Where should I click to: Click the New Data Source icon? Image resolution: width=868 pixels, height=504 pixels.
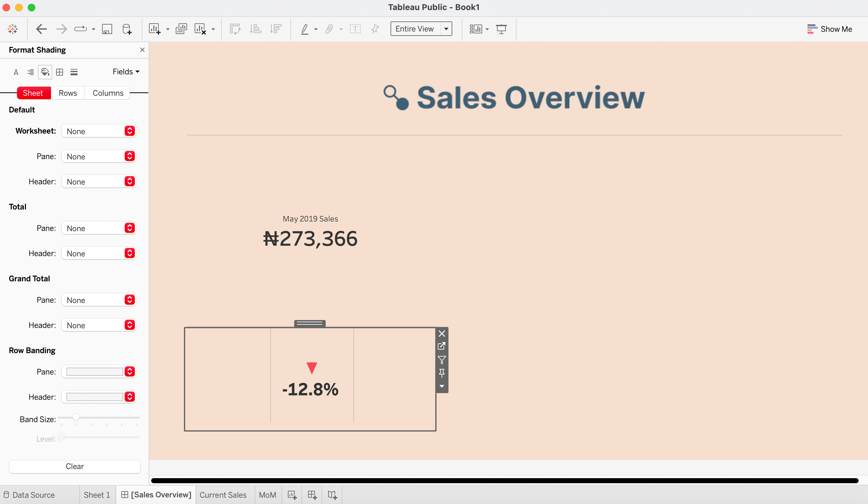pos(127,29)
